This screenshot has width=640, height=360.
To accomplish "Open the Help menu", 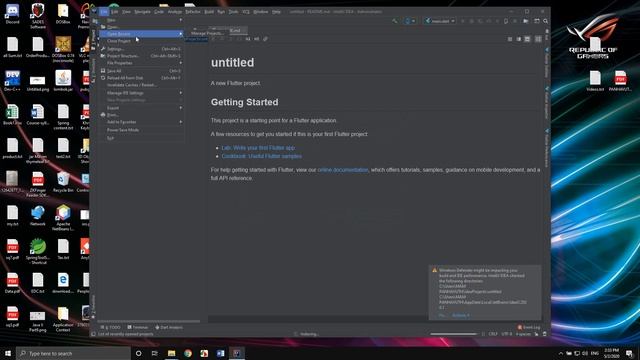I will (276, 12).
